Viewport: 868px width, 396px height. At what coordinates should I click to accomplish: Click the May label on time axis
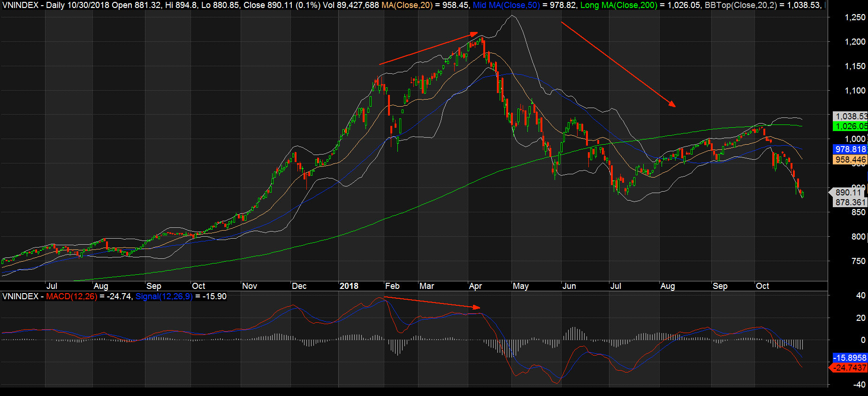pyautogui.click(x=520, y=286)
